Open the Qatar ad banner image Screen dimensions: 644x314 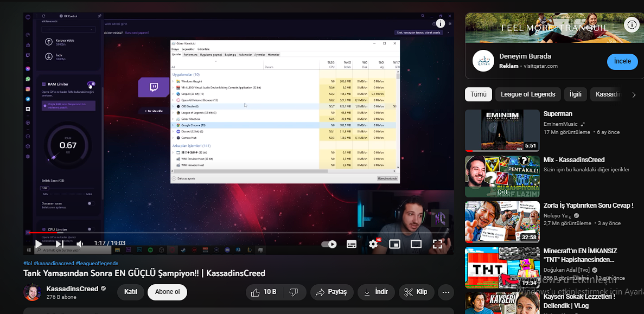[x=554, y=28]
